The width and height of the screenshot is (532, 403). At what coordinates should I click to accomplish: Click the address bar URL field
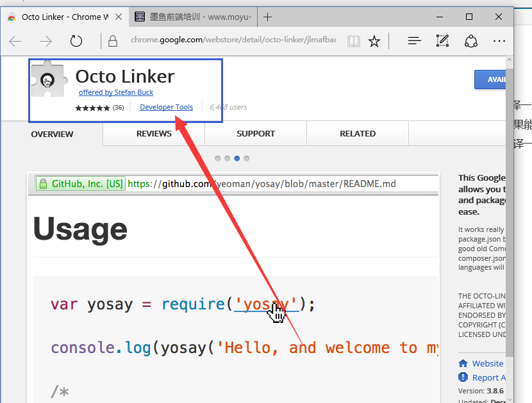click(232, 41)
